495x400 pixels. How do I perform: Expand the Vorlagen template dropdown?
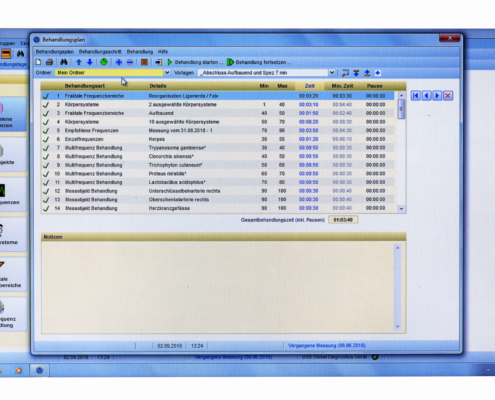pyautogui.click(x=332, y=72)
